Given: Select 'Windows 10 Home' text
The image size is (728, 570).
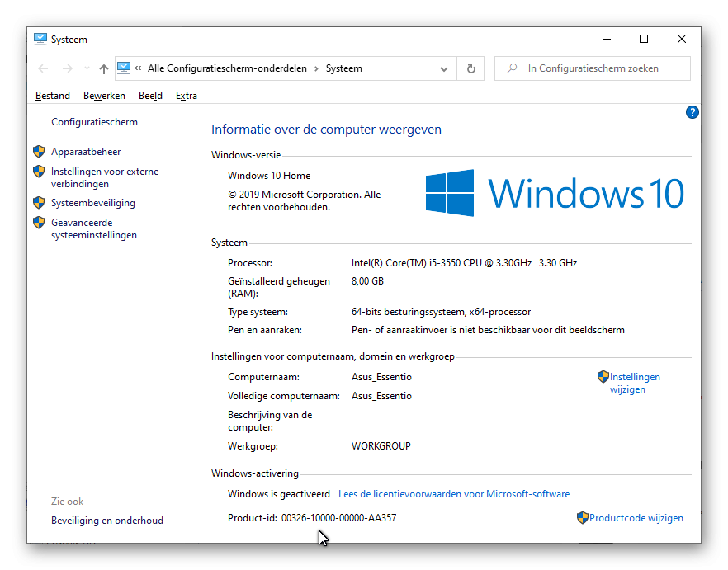Looking at the screenshot, I should (269, 176).
